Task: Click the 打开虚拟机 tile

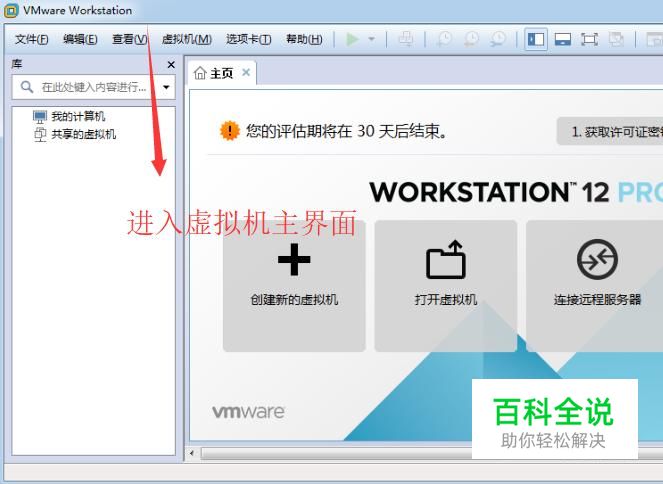Action: (x=446, y=286)
